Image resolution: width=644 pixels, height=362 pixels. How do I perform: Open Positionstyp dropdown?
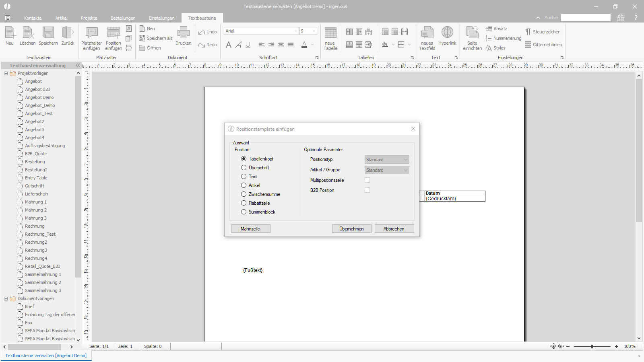[387, 160]
